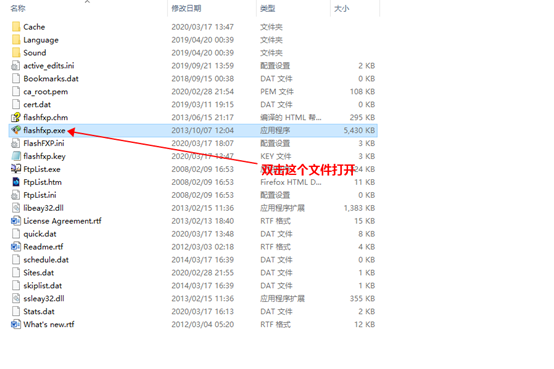Select the file name active_edits.ini
The image size is (554, 369).
point(49,66)
